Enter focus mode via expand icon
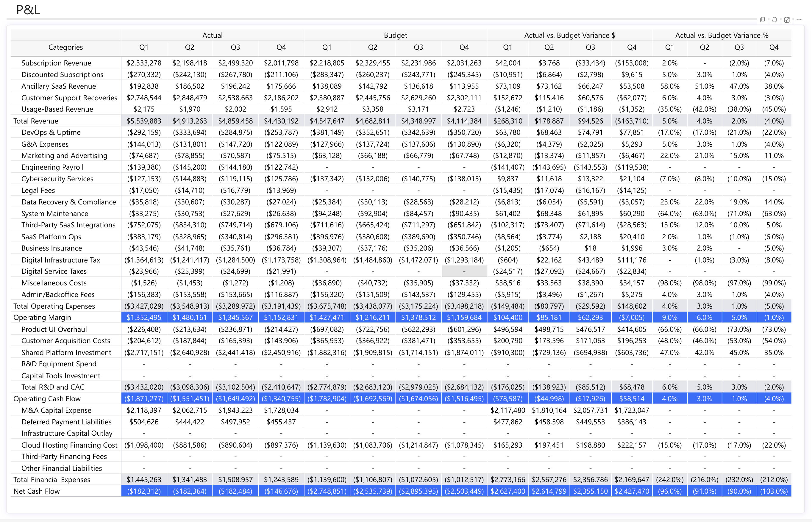The height and width of the screenshot is (522, 812). 787,20
